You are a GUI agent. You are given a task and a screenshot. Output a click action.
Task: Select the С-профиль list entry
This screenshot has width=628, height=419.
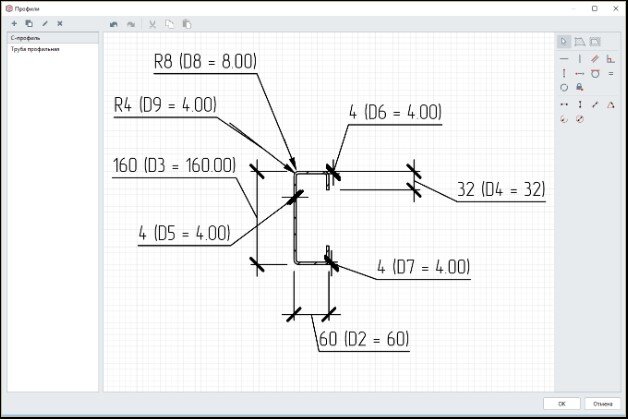(53, 38)
